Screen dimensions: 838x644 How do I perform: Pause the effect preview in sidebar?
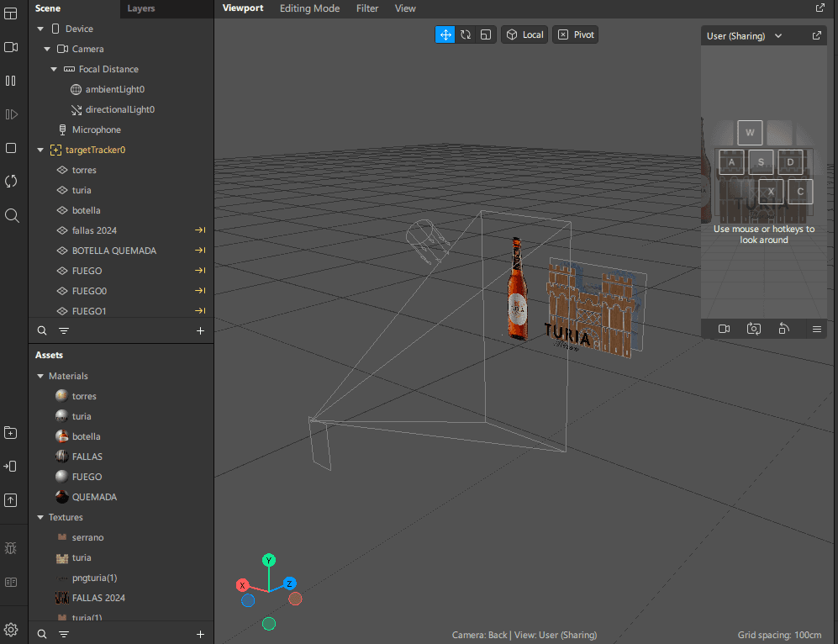pyautogui.click(x=11, y=81)
